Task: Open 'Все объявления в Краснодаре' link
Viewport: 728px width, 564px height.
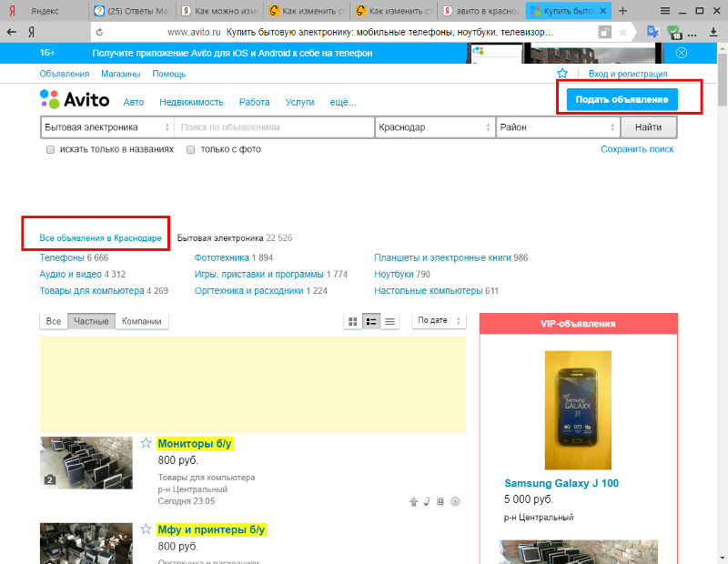Action: (x=100, y=237)
